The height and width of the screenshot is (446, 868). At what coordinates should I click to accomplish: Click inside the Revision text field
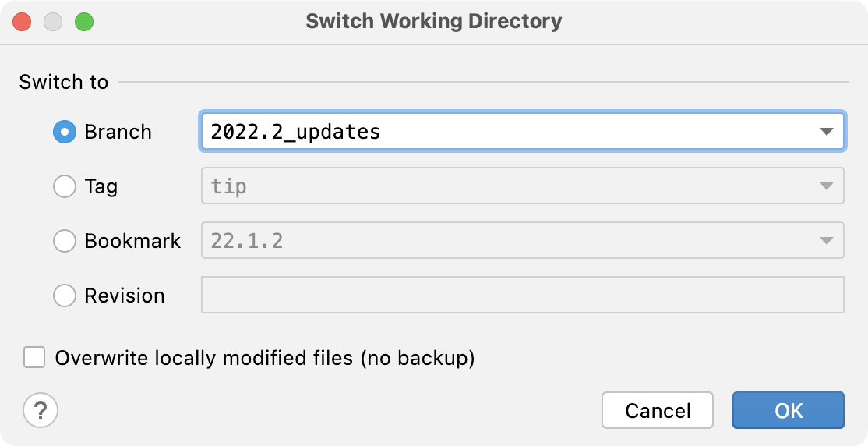(522, 296)
